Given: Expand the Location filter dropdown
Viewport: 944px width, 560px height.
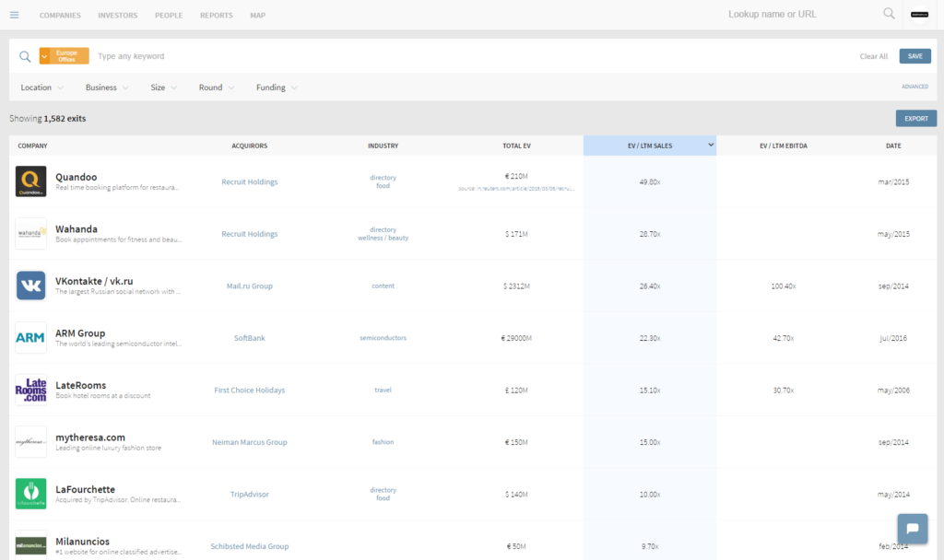Looking at the screenshot, I should pos(42,87).
